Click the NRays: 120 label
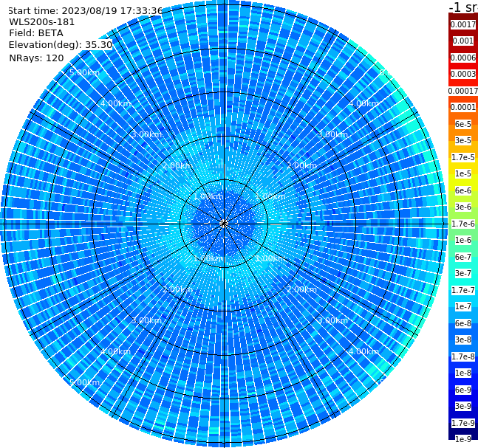 pos(36,58)
